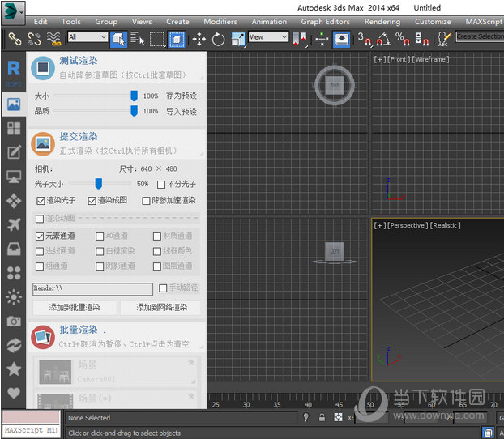Screen dimensions: 504x439
Task: Expand the 批量渲染 section corner
Action: tap(202, 347)
